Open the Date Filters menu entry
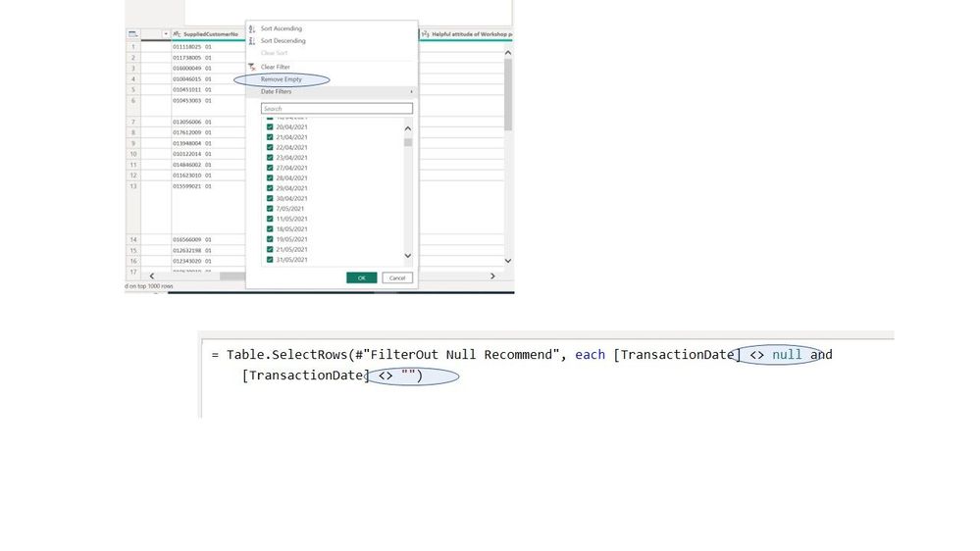The width and height of the screenshot is (980, 551). (x=277, y=92)
